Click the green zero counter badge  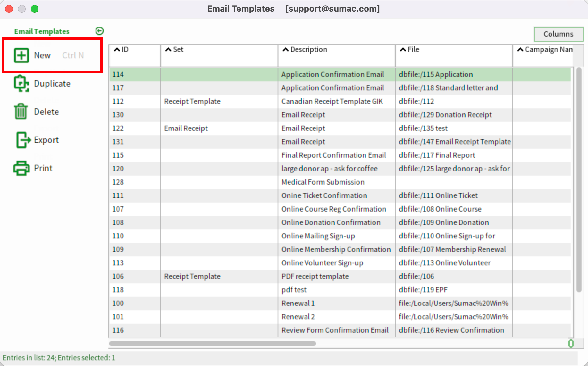[571, 344]
